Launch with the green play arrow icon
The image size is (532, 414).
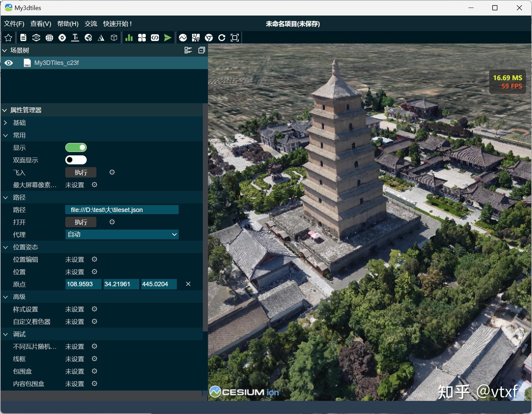(x=168, y=38)
